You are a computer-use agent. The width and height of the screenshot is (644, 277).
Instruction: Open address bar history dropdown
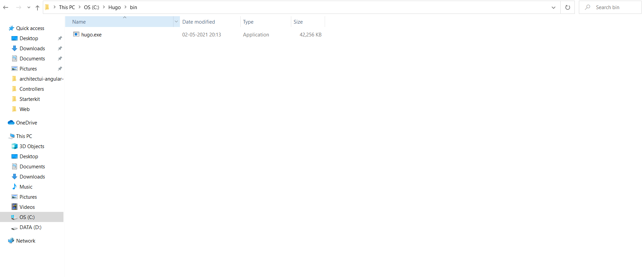[x=554, y=7]
